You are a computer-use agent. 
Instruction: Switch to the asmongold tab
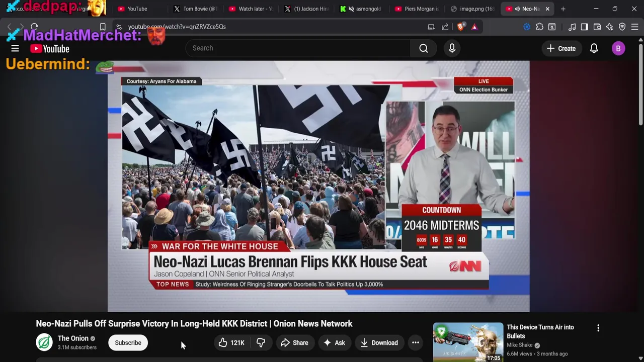361,9
